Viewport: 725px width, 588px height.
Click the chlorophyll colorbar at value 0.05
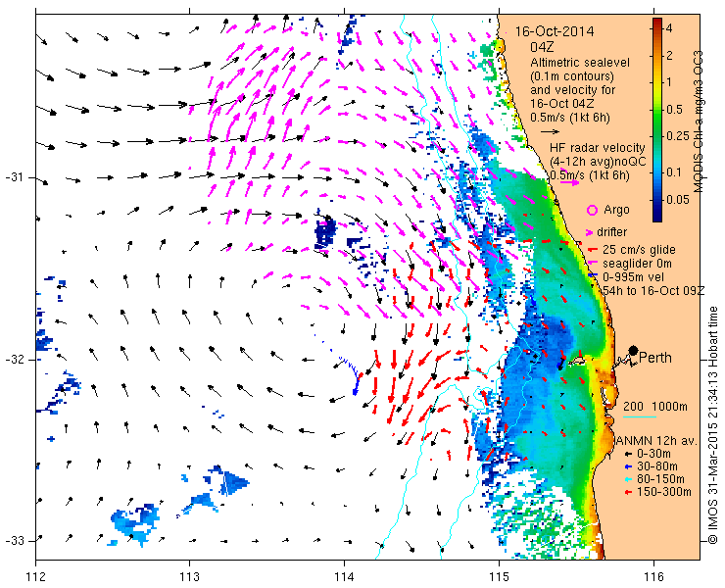click(x=657, y=200)
